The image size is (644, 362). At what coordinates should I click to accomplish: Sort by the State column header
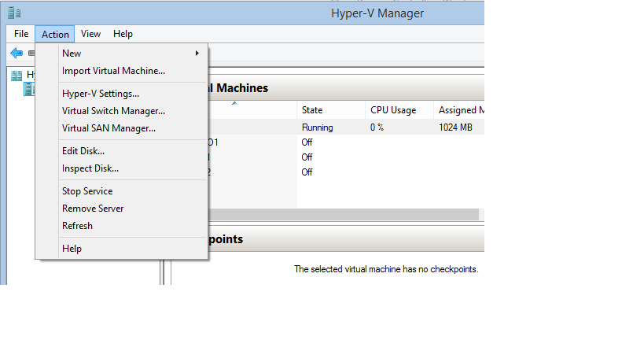click(330, 110)
